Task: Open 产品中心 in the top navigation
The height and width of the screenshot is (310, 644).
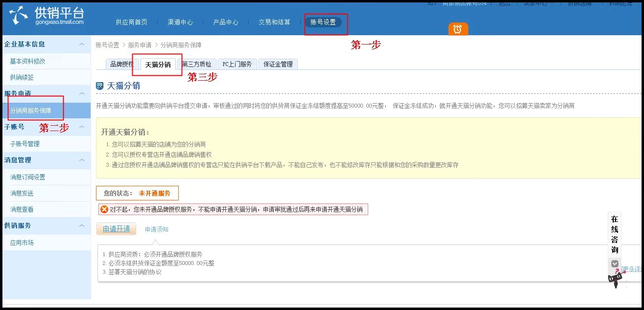Action: coord(226,22)
